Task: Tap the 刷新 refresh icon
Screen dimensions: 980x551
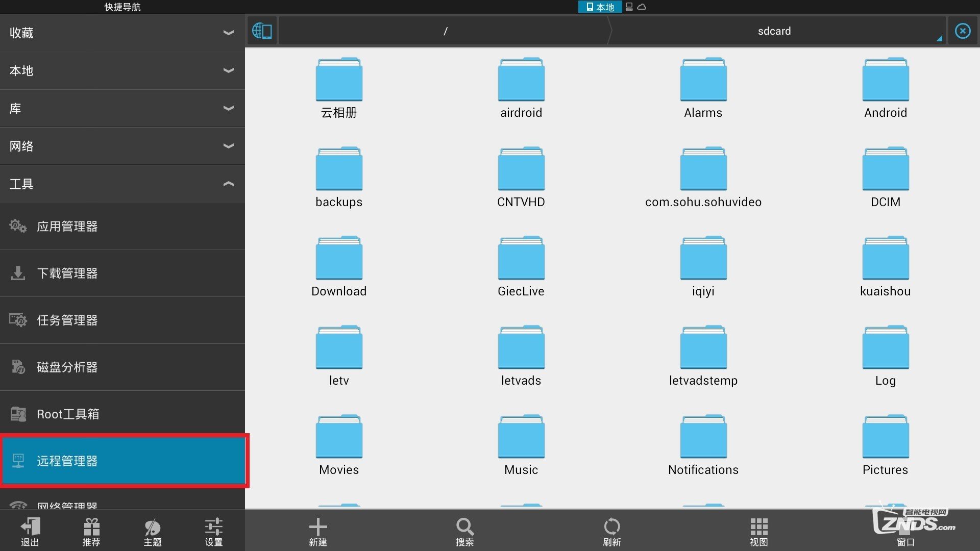Action: coord(612,531)
